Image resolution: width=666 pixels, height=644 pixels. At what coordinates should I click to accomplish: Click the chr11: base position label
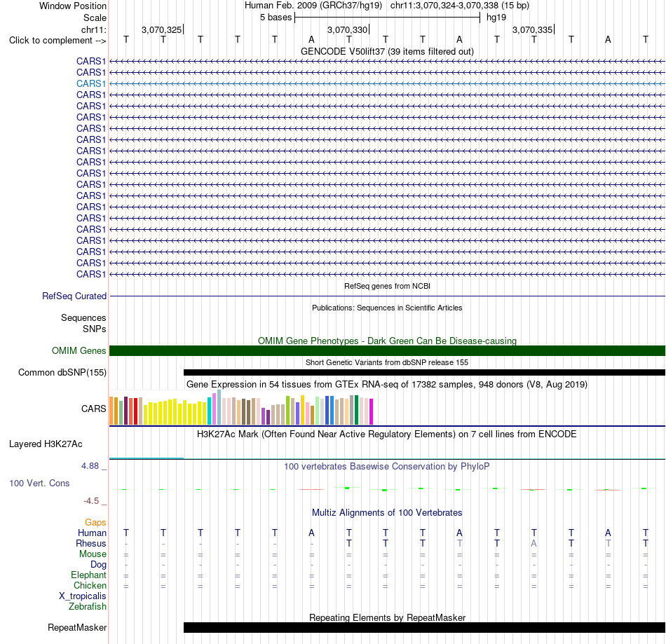coord(93,29)
